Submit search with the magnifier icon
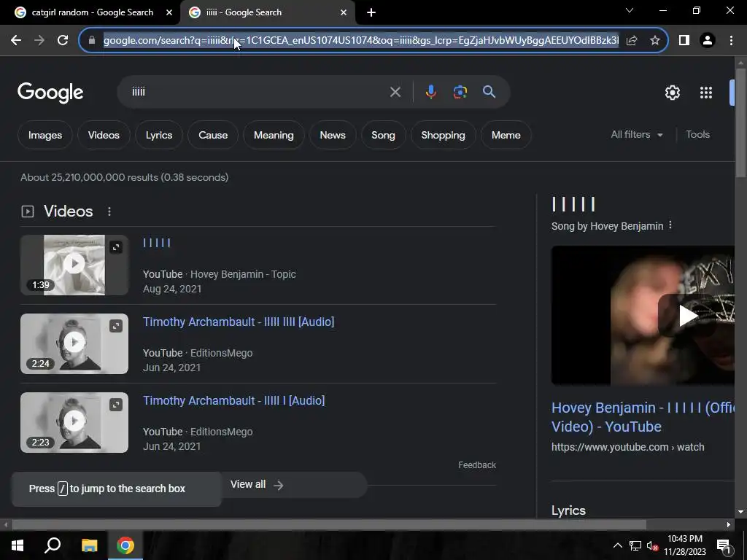Viewport: 747px width, 560px height. [489, 92]
